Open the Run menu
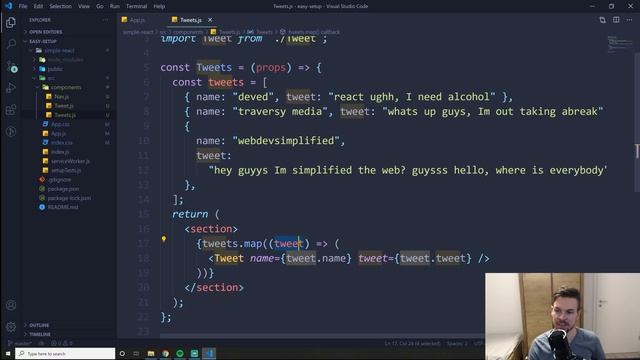The width and height of the screenshot is (640, 360). point(115,6)
